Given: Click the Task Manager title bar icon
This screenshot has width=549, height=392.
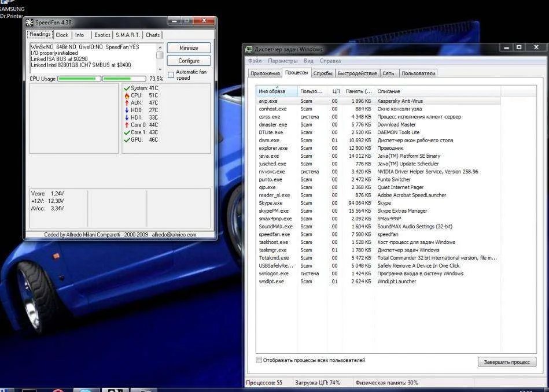Looking at the screenshot, I should tap(249, 49).
